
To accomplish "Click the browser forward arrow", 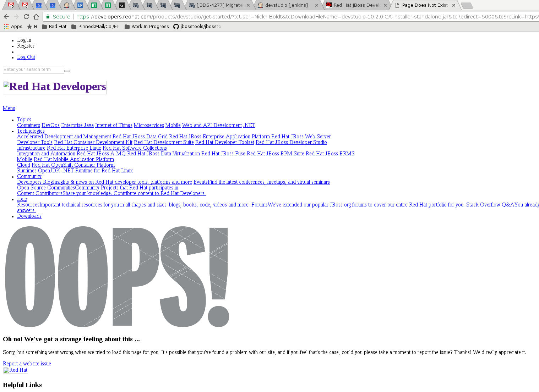I will click(16, 17).
